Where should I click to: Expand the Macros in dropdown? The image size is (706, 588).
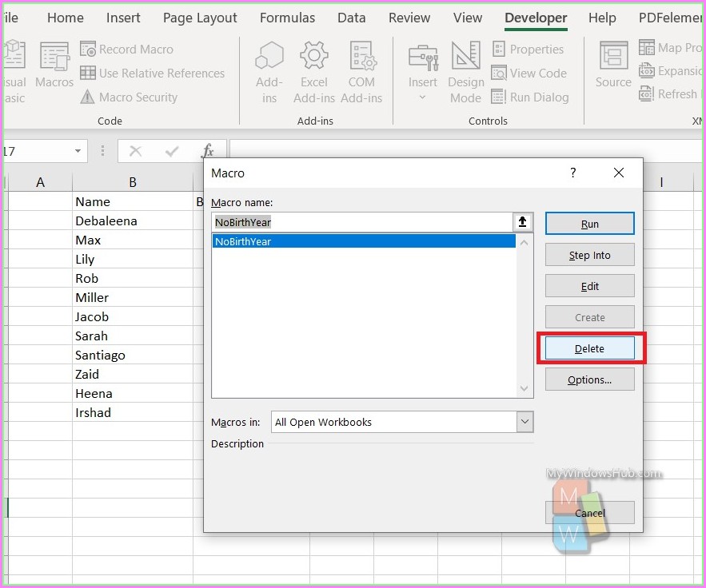525,422
